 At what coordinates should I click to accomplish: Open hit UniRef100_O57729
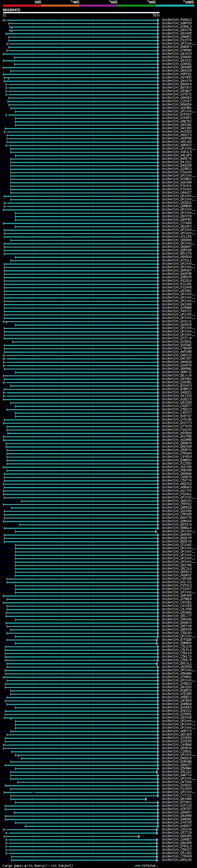pyautogui.click(x=177, y=833)
